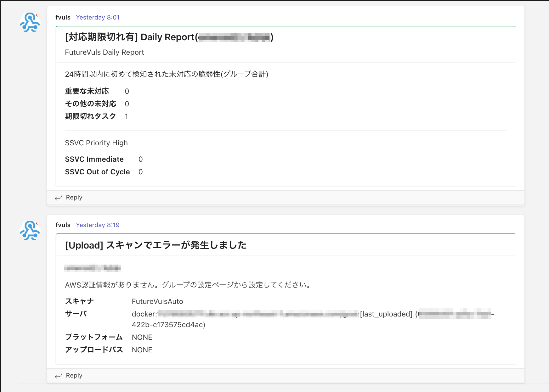Click the SSVC Priority High heading

pyautogui.click(x=96, y=143)
